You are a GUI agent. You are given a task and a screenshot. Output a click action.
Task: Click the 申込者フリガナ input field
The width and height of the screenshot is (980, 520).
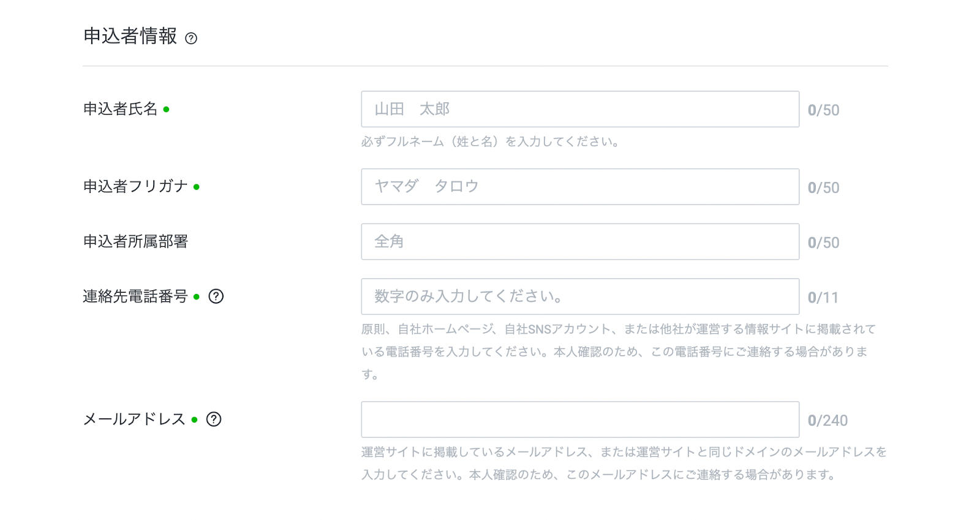579,187
